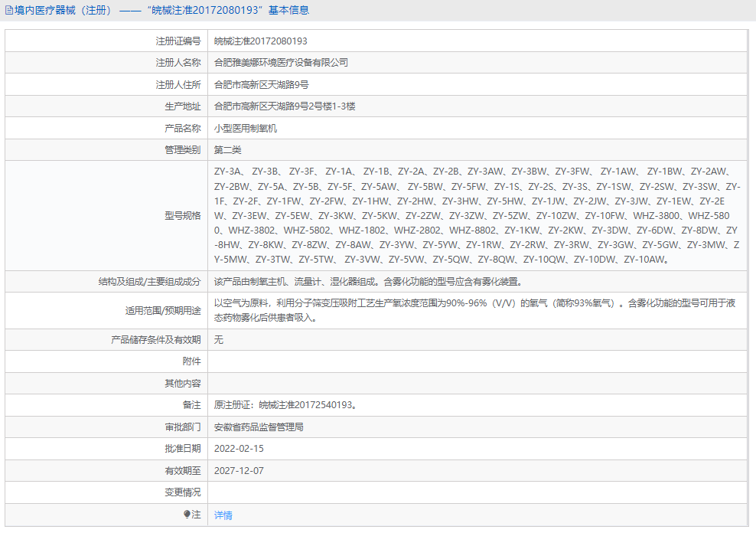The width and height of the screenshot is (756, 533).
Task: Click registrant name 合肥雅美娜环境医疗设备有限公司
Action: tap(281, 63)
